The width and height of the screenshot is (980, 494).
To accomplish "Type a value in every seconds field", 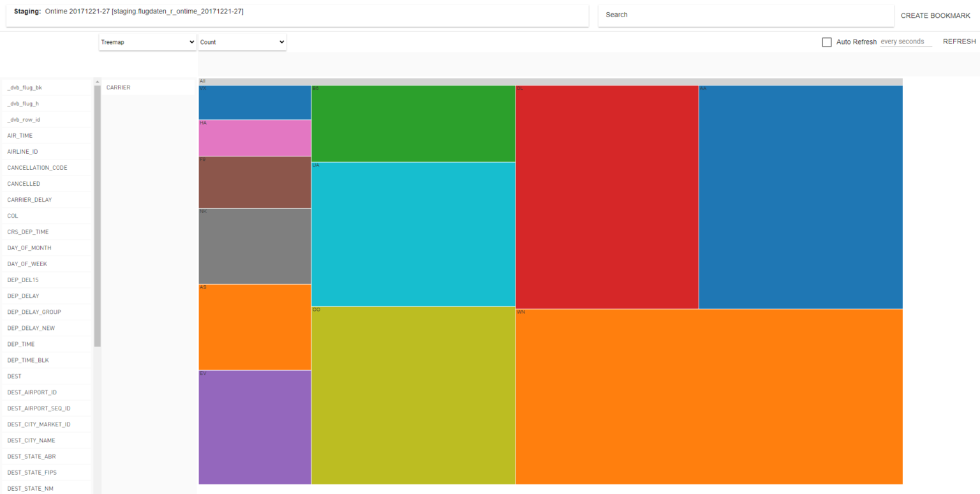I will coord(905,41).
